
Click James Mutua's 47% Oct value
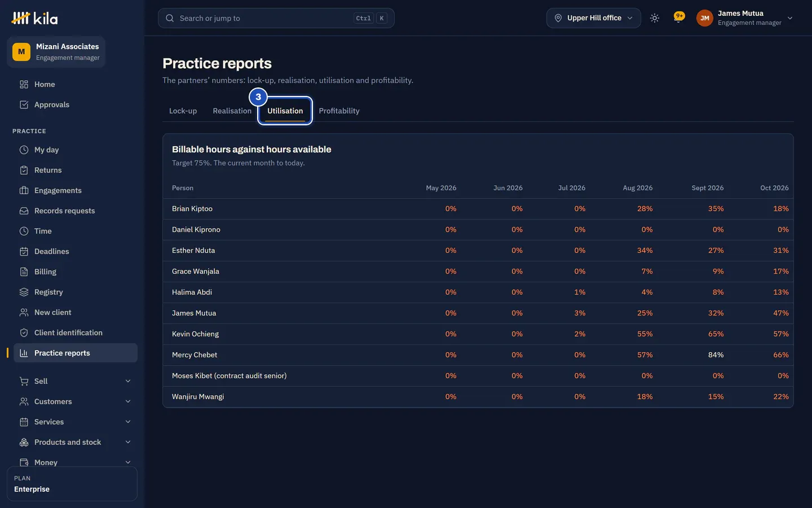[x=781, y=313]
